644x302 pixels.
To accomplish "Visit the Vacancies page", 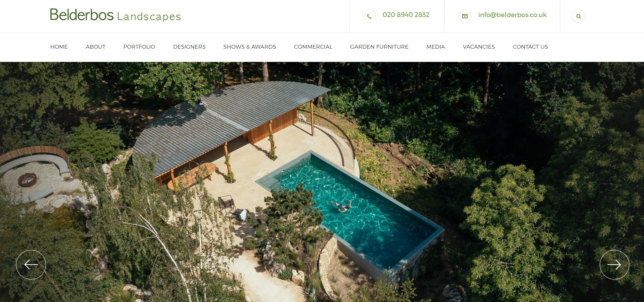I will point(479,47).
